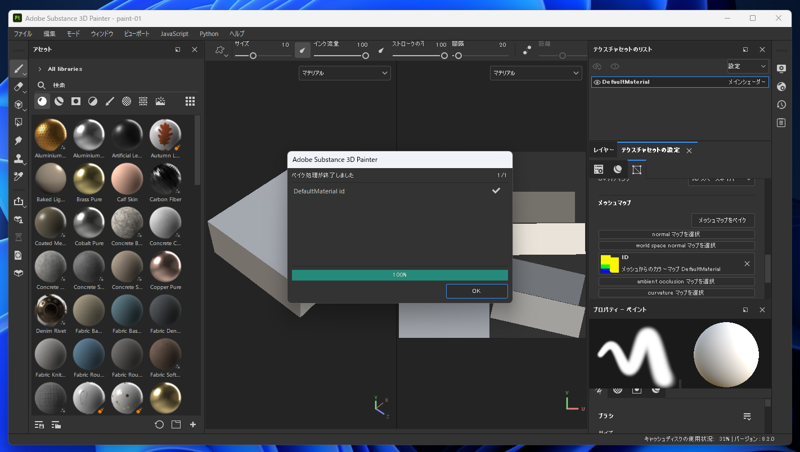The image size is (800, 452).
Task: Open right viewport マテリアル dropdown
Action: [536, 73]
